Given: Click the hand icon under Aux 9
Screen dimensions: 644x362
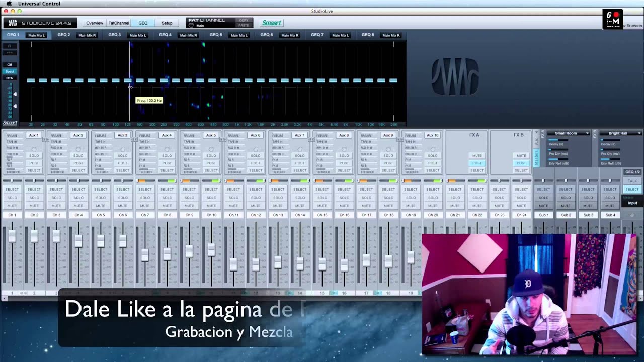Looking at the screenshot, I should point(388,149).
